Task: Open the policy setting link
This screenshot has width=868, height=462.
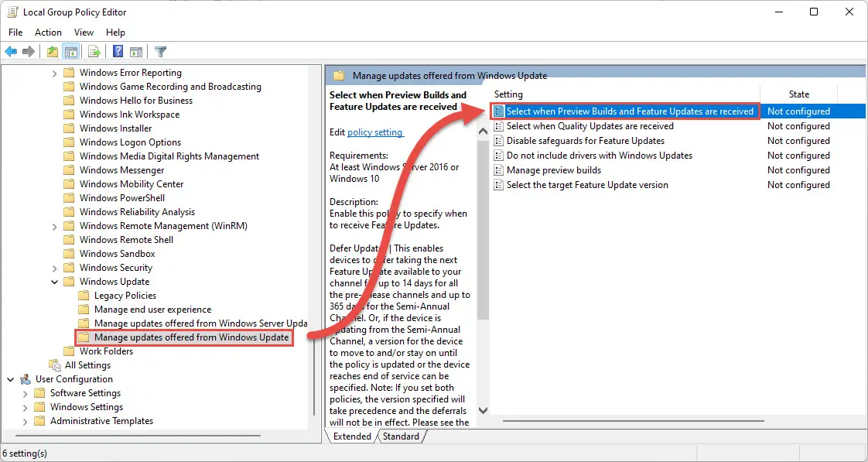Action: point(375,132)
